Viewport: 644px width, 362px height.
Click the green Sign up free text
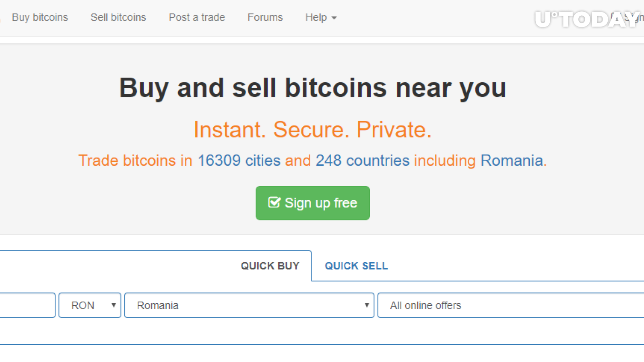click(321, 203)
